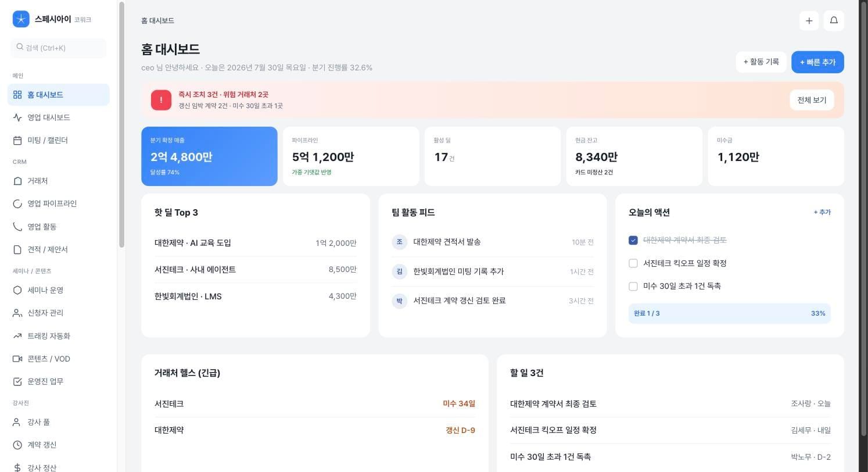Click the 영업 활동 phone icon
868x472 pixels.
coord(17,227)
